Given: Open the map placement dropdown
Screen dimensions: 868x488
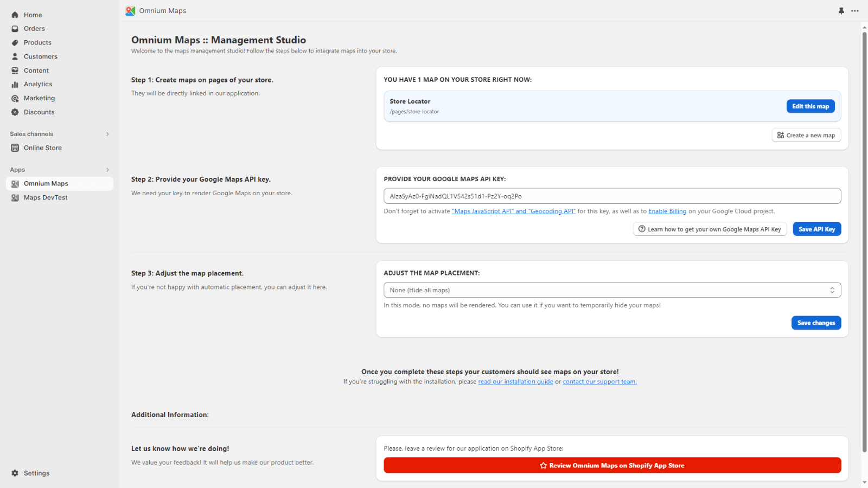Looking at the screenshot, I should (x=612, y=290).
